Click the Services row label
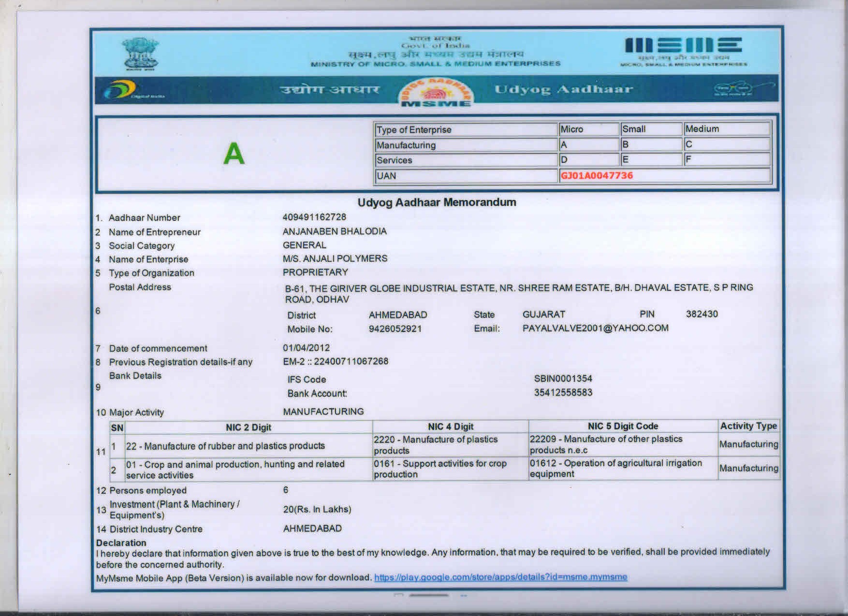Image resolution: width=848 pixels, height=616 pixels. (x=466, y=160)
